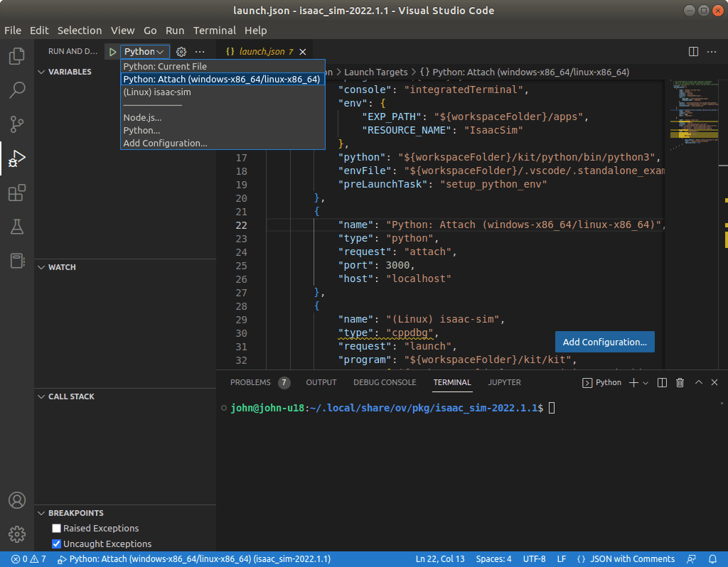Select Python: Current File configuration
This screenshot has height=567, width=728.
(223, 66)
